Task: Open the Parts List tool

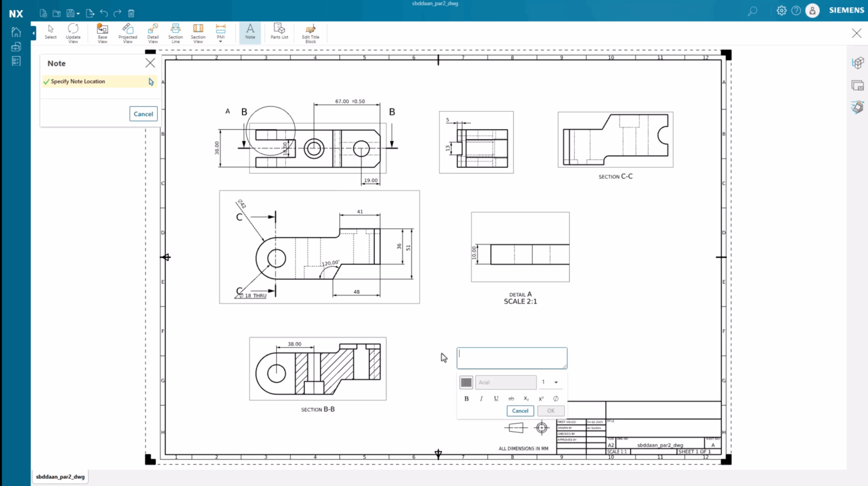Action: tap(279, 32)
